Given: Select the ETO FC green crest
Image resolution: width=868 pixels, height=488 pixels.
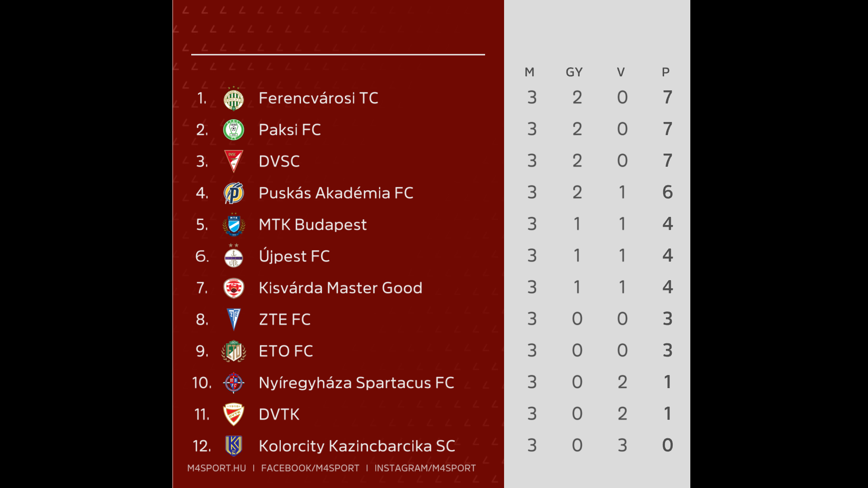Looking at the screenshot, I should (x=234, y=351).
